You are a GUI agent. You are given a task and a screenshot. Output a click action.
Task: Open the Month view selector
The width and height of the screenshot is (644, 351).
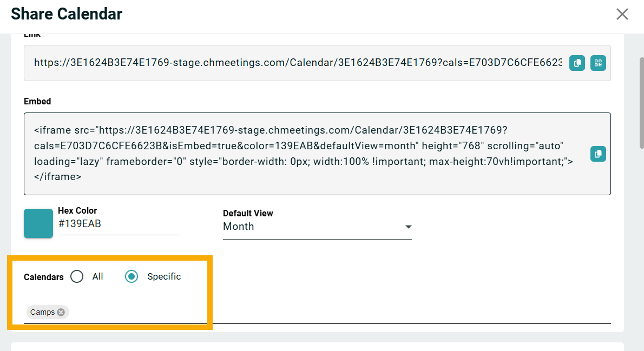pos(317,227)
